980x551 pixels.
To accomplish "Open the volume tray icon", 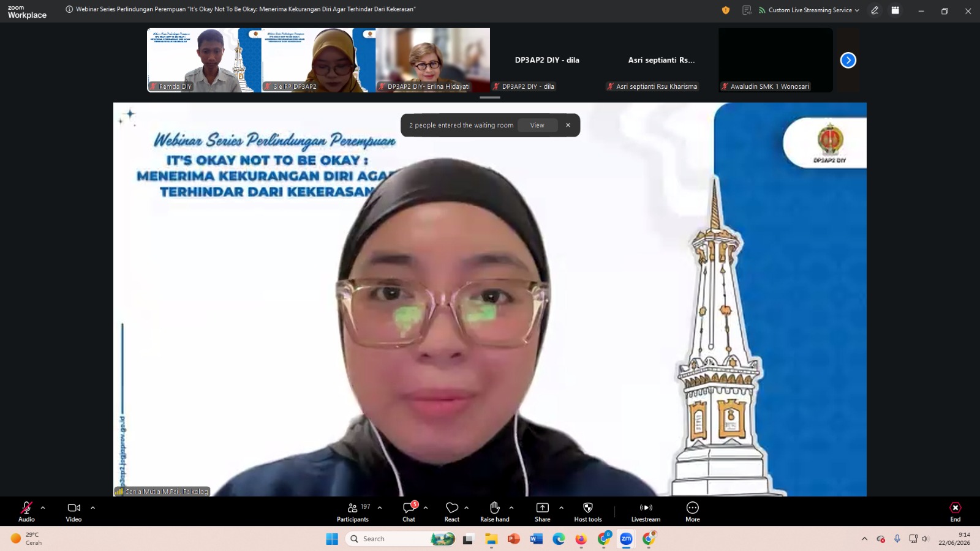I will tap(925, 539).
